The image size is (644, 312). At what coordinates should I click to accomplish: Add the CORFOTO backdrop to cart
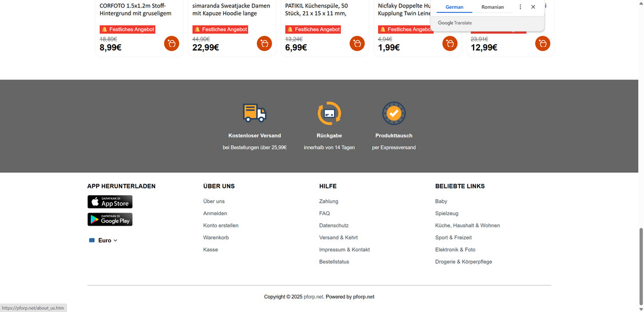coord(172,44)
